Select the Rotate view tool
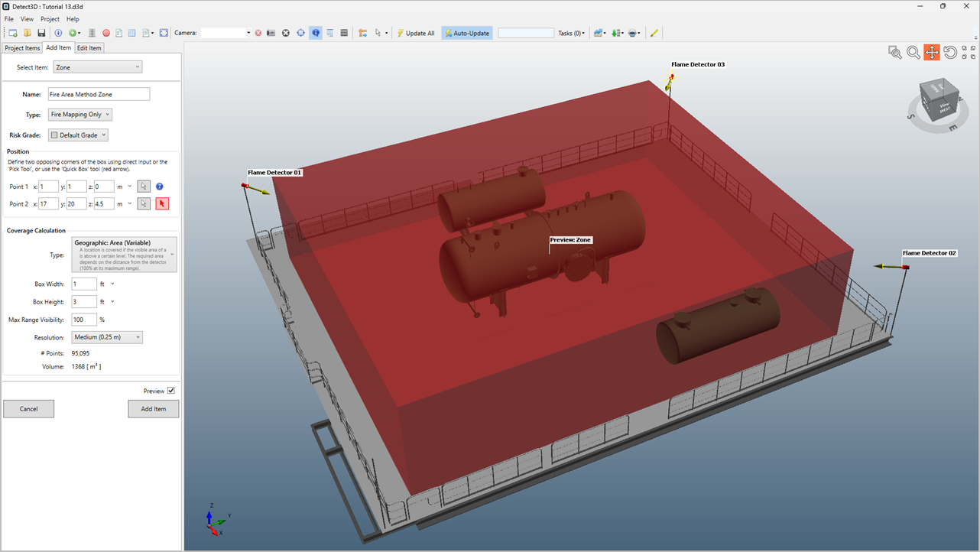 [x=950, y=52]
